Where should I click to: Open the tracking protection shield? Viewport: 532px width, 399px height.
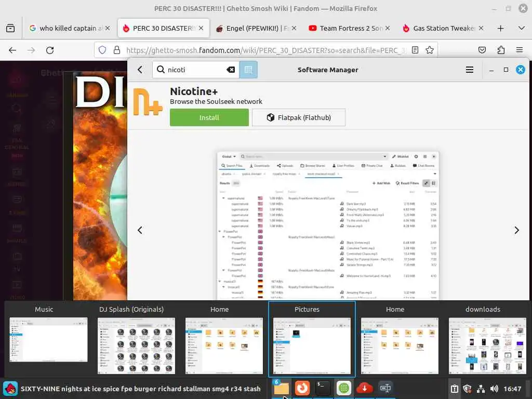tap(102, 50)
